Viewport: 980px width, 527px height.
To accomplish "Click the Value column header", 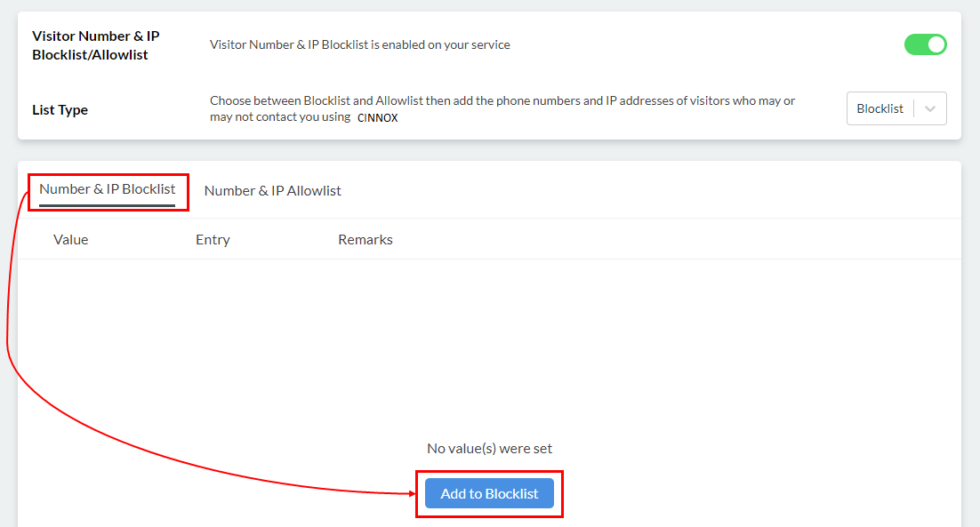I will pos(71,239).
